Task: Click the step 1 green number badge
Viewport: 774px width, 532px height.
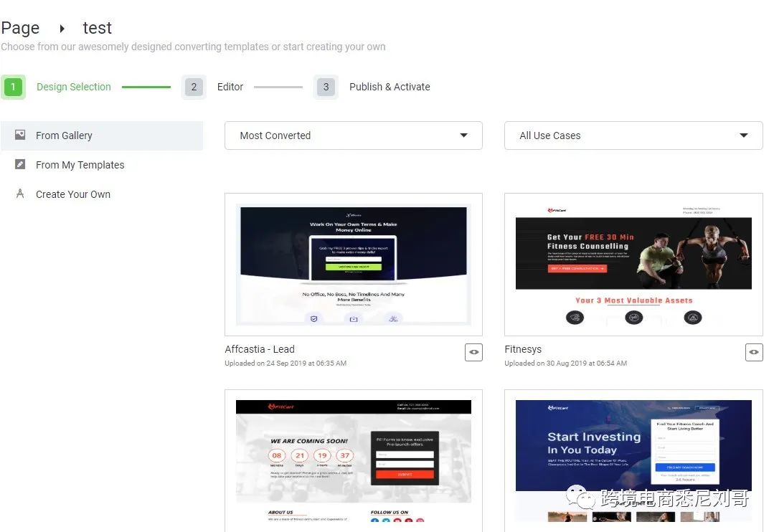Action: (13, 87)
